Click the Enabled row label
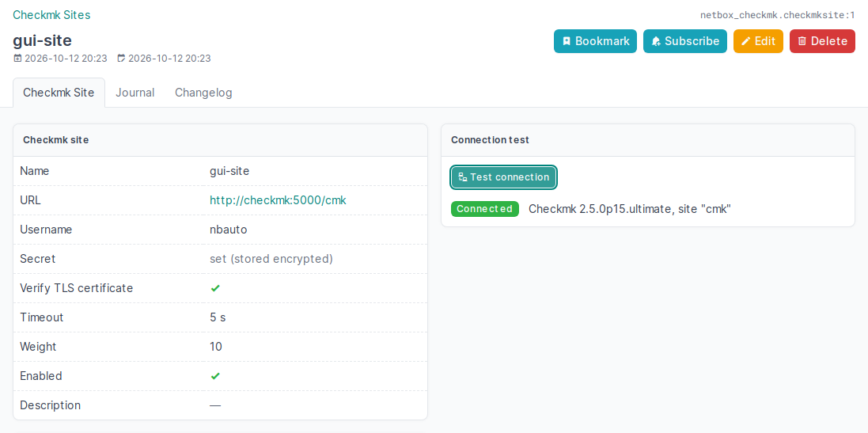The height and width of the screenshot is (433, 868). (x=41, y=376)
